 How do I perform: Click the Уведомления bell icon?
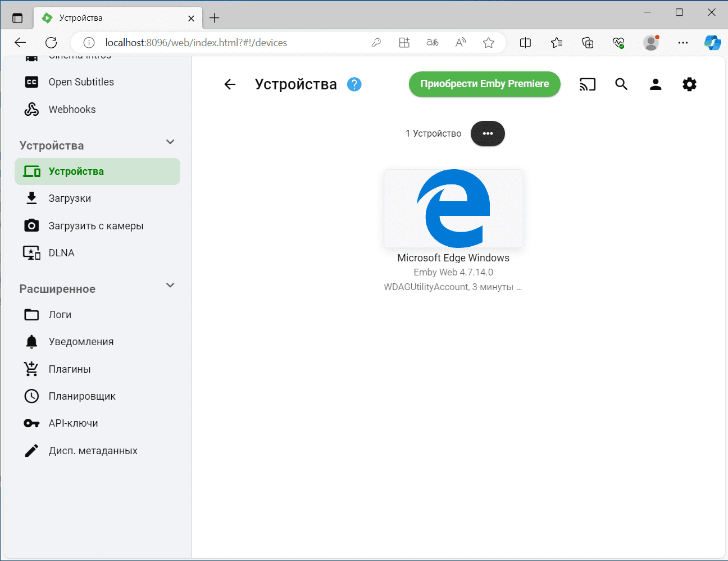click(31, 342)
